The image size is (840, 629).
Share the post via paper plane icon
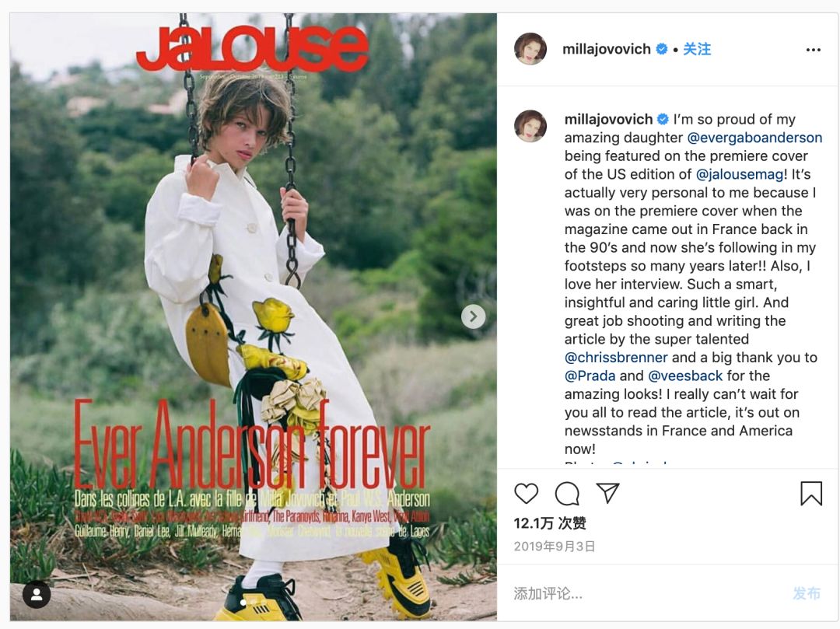click(607, 493)
